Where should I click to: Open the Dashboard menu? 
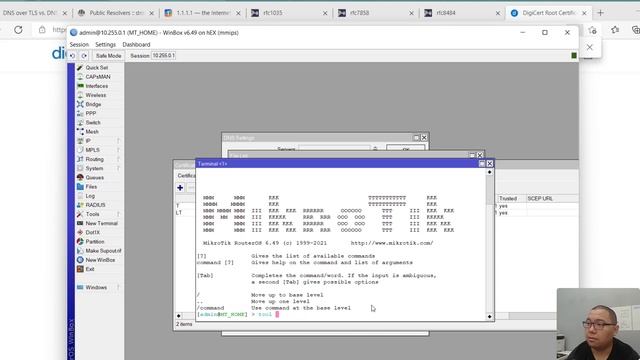coord(136,44)
